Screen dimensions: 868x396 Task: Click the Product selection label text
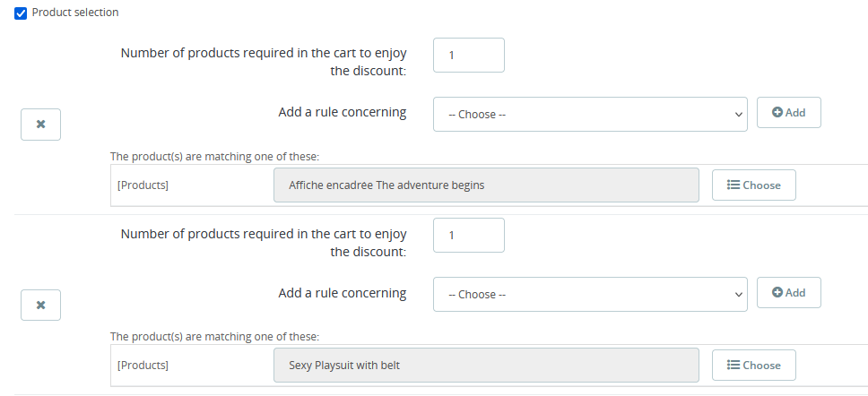click(75, 13)
